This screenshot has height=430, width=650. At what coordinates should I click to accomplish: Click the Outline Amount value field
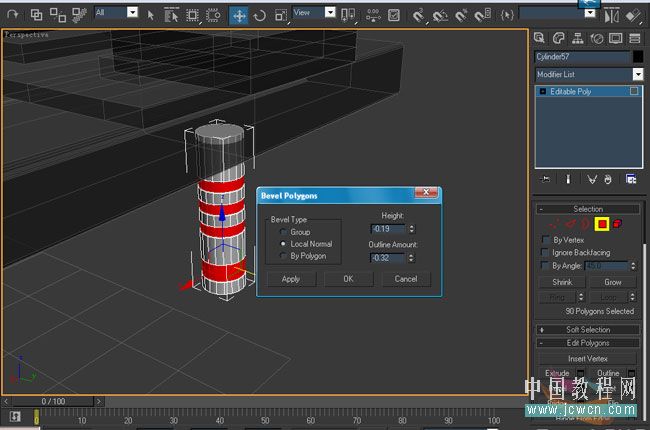point(387,258)
